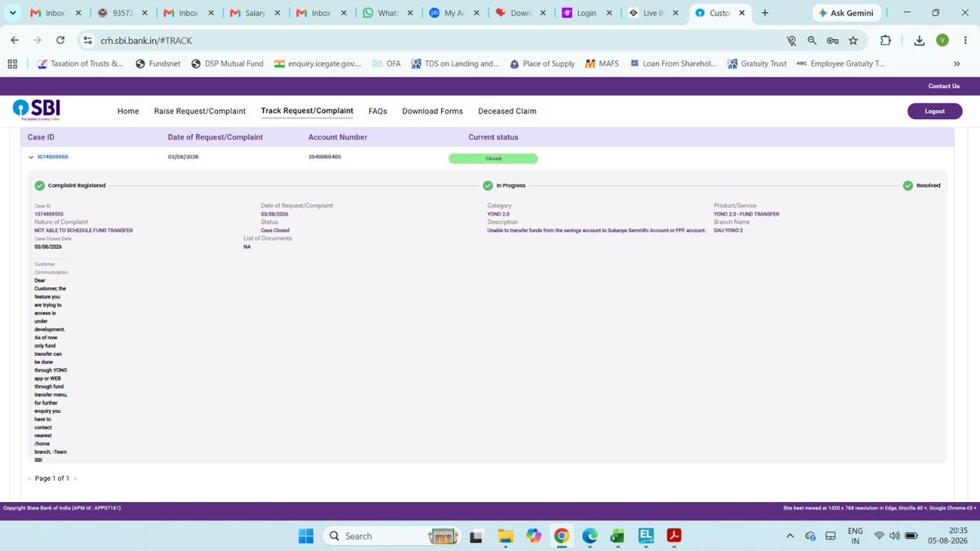
Task: Open the EL app in the taskbar
Action: (645, 535)
